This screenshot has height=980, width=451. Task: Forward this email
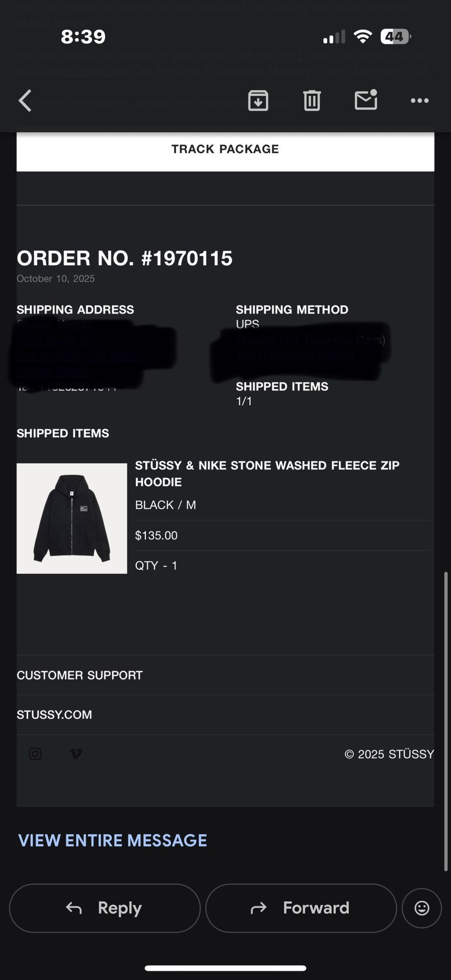point(301,908)
